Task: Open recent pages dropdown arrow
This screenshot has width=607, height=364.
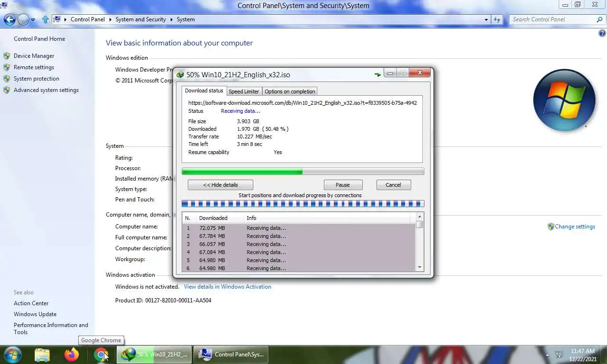Action: (33, 20)
